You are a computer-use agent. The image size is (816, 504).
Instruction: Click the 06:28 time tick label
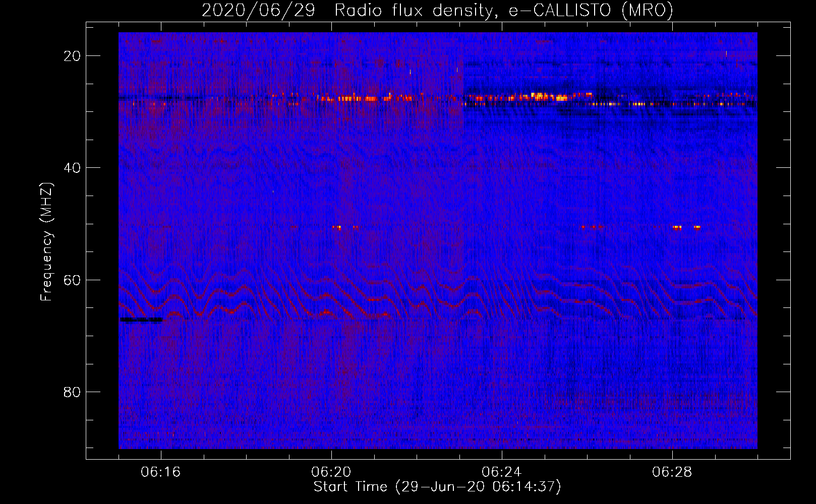coord(672,472)
